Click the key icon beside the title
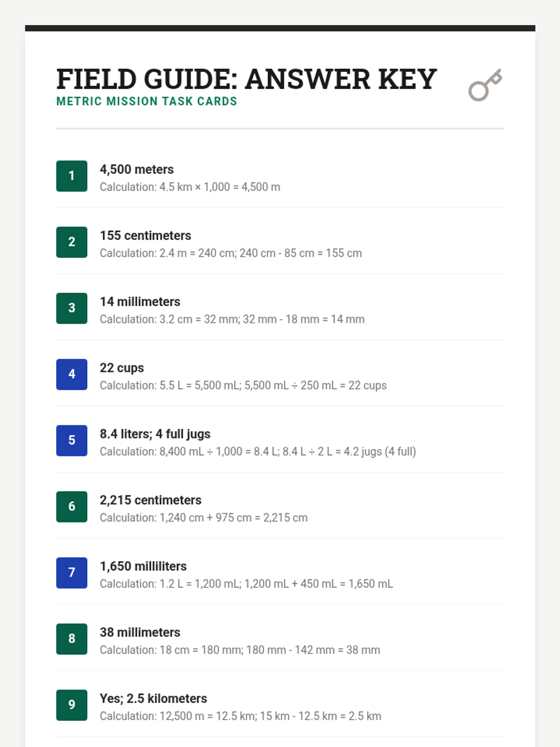The width and height of the screenshot is (560, 747). pos(485,85)
